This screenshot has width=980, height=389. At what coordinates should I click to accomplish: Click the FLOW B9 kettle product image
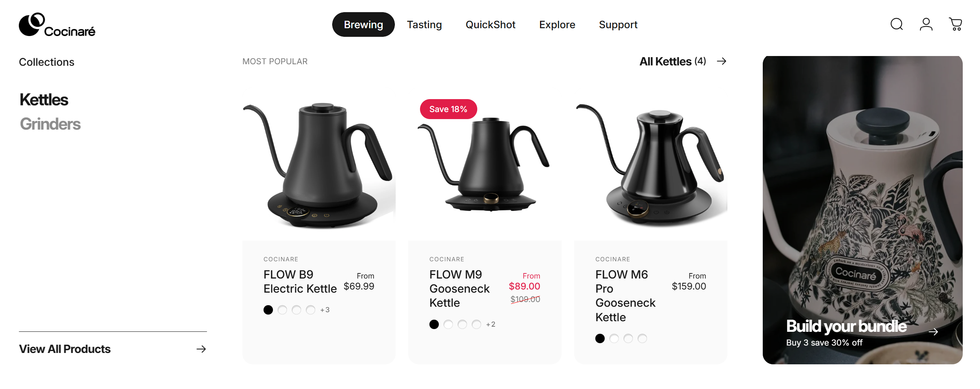(x=318, y=165)
